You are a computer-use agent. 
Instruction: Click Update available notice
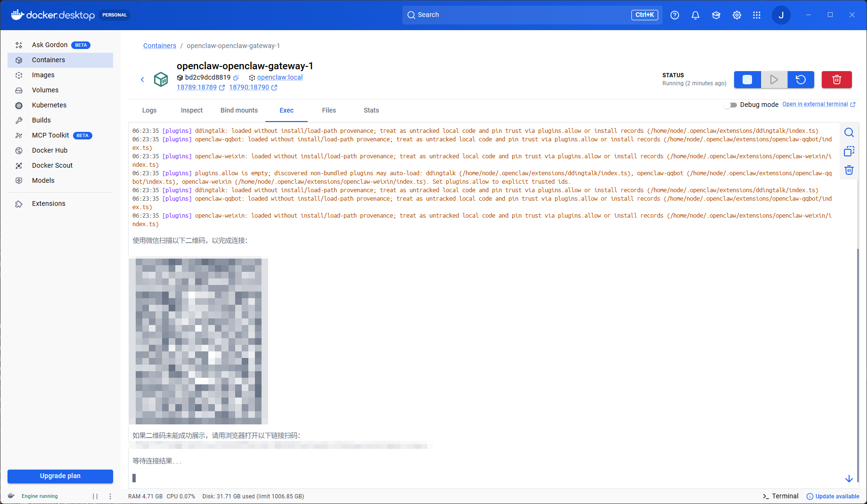coord(833,496)
